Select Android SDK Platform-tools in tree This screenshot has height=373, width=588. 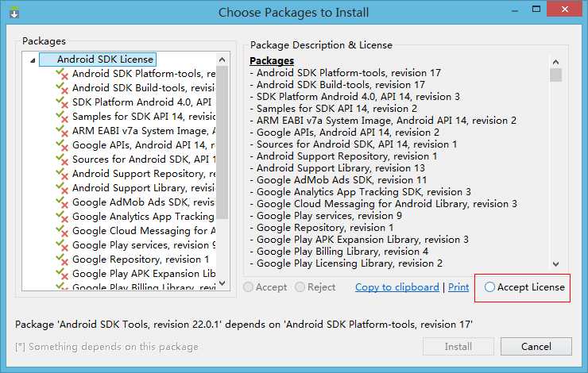point(144,74)
